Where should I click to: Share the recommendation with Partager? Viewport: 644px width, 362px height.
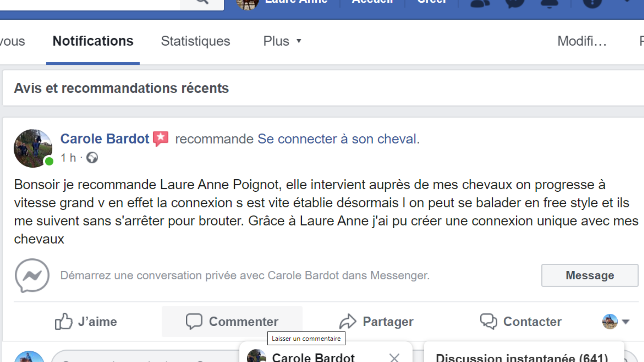tap(376, 322)
